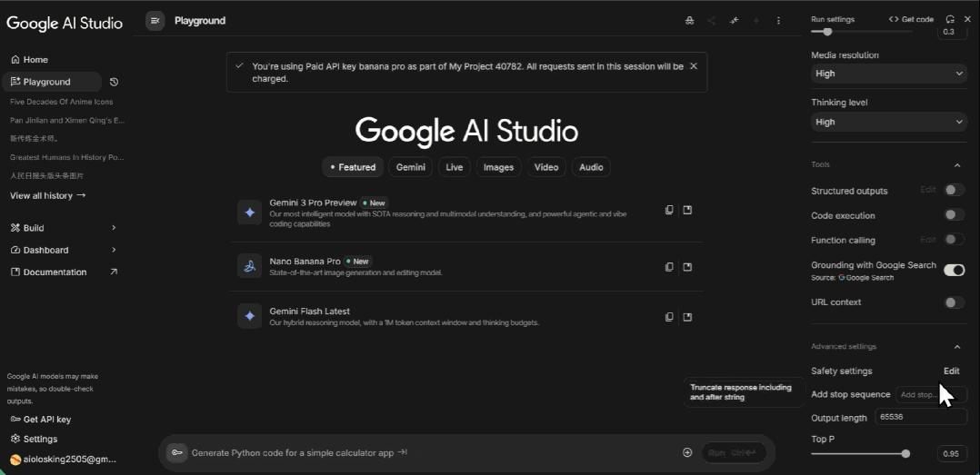
Task: Open the Media resolution dropdown
Action: tap(888, 74)
